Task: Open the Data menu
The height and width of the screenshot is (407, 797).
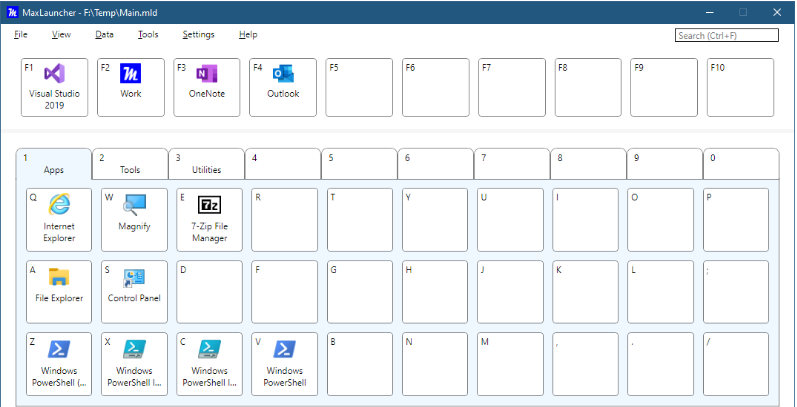Action: coord(104,35)
